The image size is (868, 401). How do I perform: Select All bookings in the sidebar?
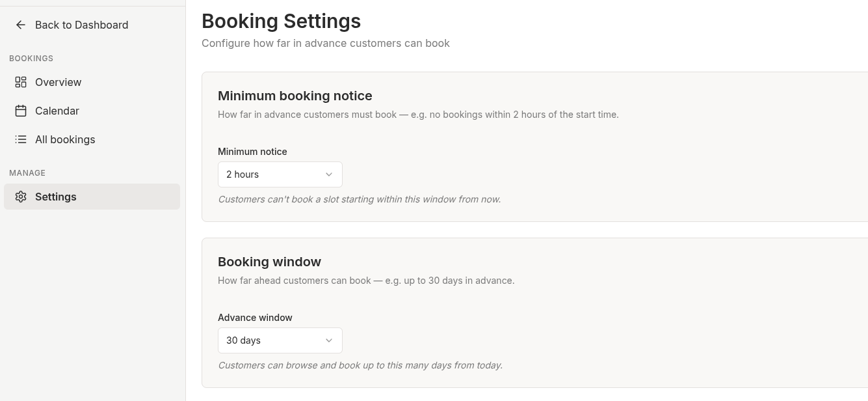[92, 139]
